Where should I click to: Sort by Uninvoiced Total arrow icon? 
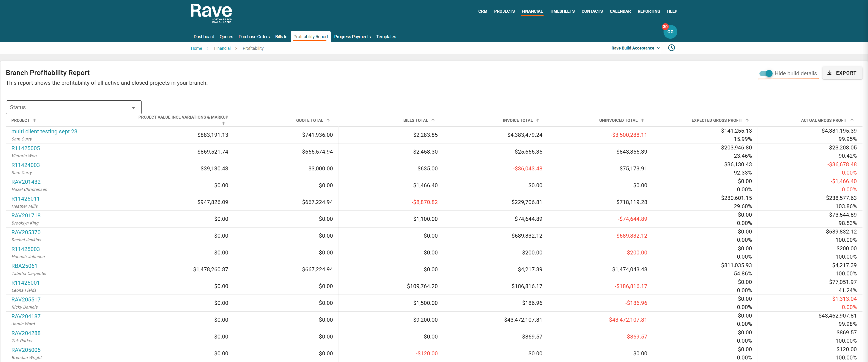coord(642,120)
